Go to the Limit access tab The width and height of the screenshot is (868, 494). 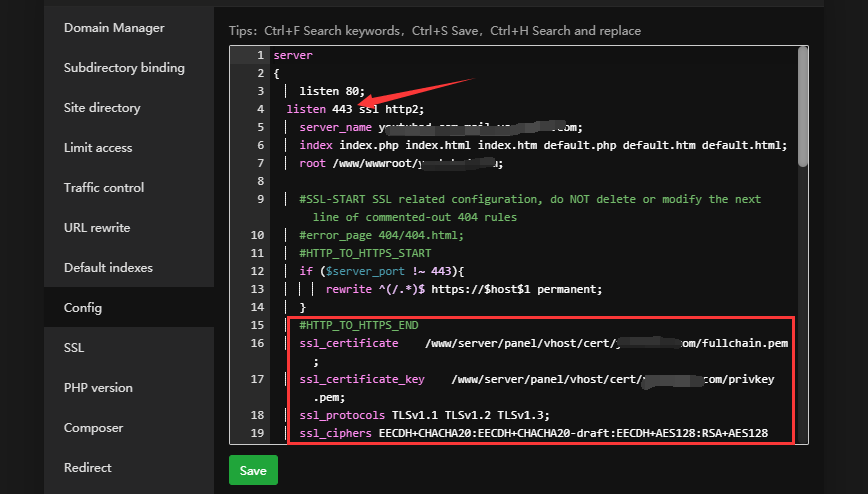[x=98, y=148]
